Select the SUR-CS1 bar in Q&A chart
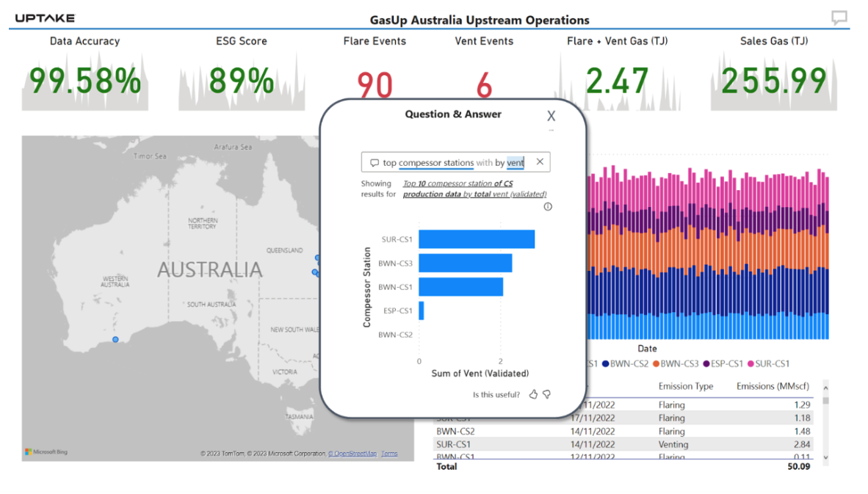The image size is (868, 494). [477, 239]
